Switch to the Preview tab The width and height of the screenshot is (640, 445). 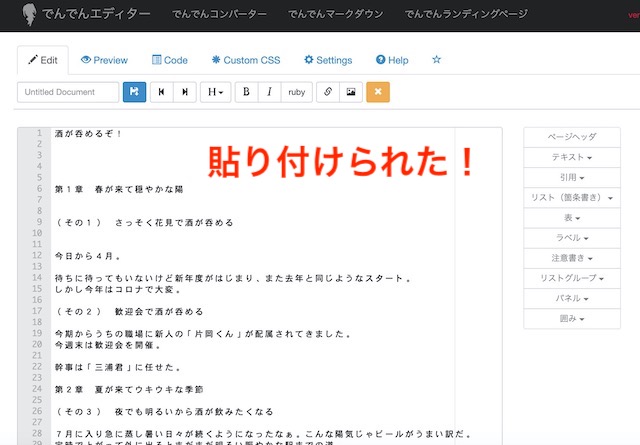(104, 60)
